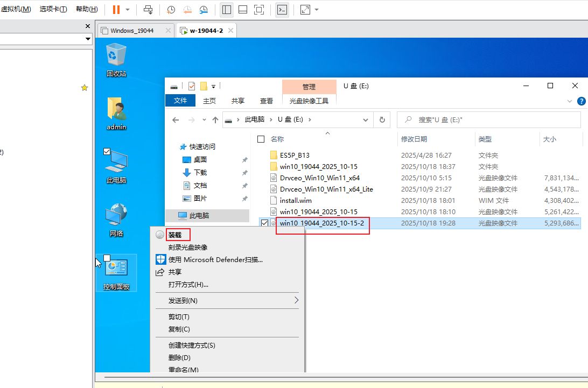This screenshot has width=588, height=388.
Task: Click the send Ctrl+Alt+Del icon
Action: [x=148, y=10]
